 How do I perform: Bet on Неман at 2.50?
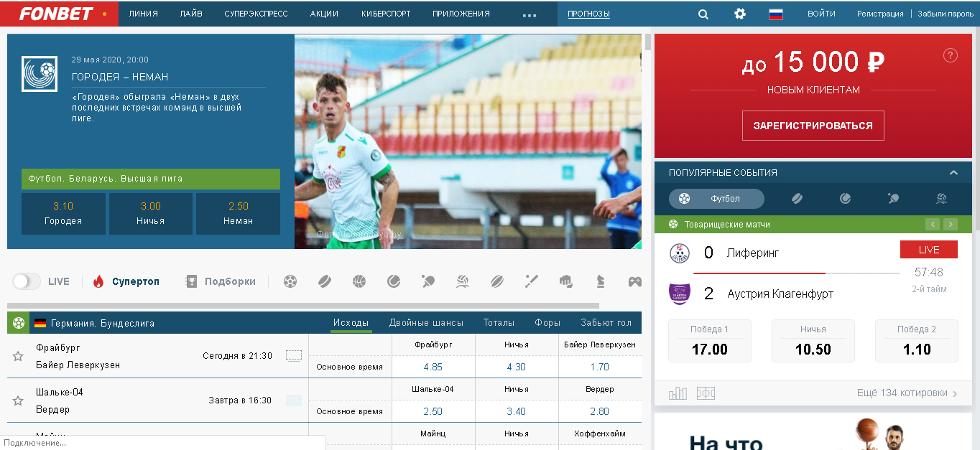239,213
